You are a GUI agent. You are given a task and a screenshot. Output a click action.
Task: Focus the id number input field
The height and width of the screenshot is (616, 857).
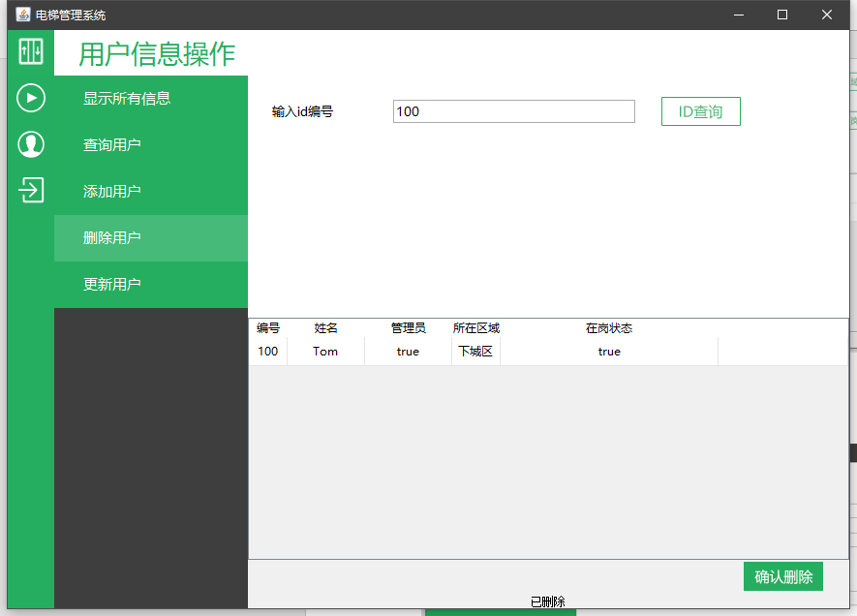pyautogui.click(x=514, y=111)
